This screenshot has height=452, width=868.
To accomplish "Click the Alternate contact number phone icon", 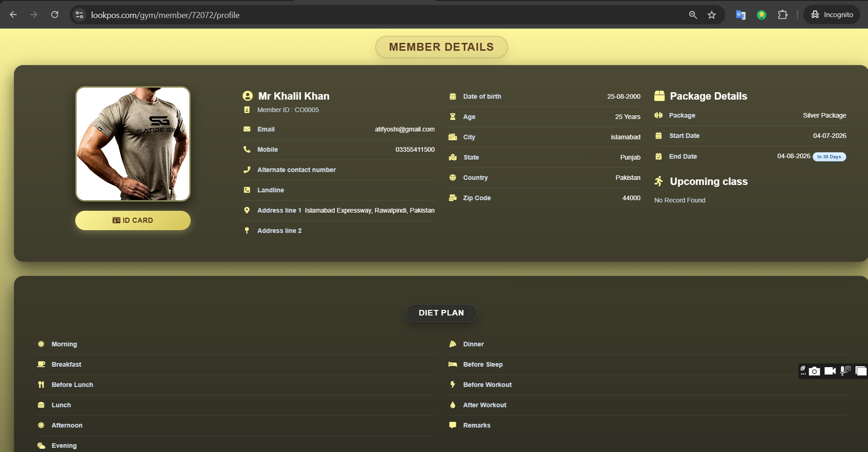I will click(x=247, y=170).
